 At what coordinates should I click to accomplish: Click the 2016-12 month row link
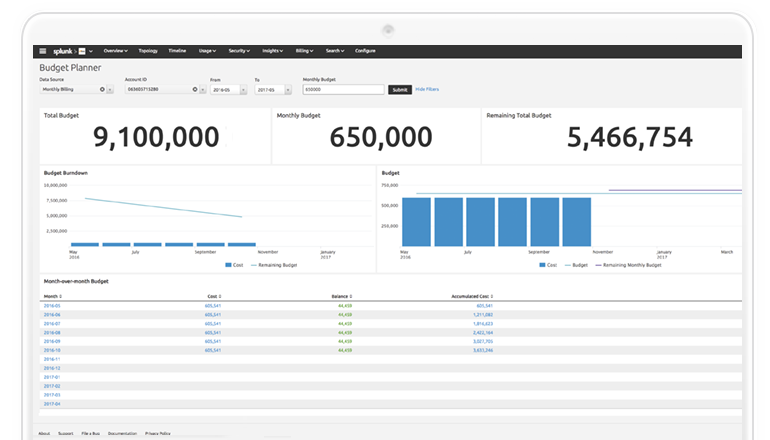[x=52, y=368]
